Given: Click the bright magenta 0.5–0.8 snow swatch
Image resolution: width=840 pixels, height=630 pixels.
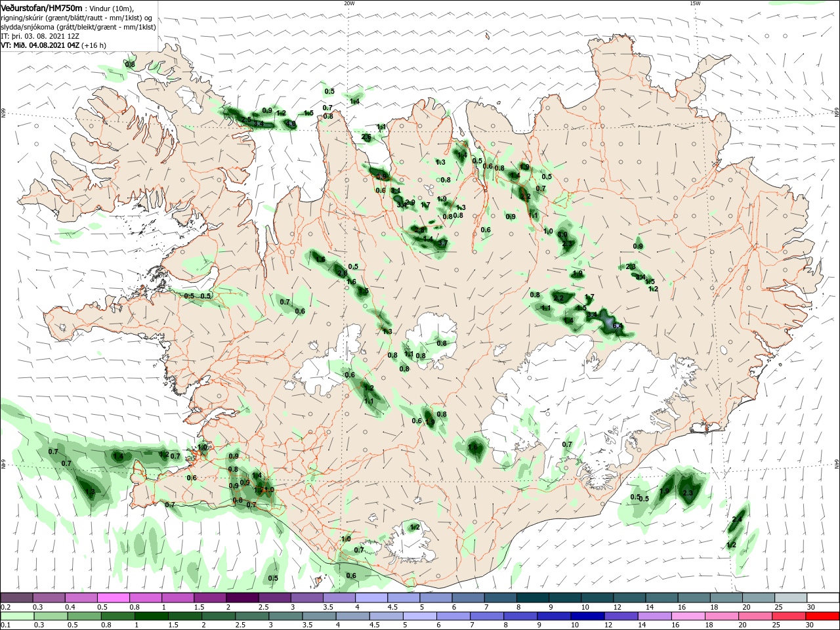Looking at the screenshot, I should tap(113, 598).
